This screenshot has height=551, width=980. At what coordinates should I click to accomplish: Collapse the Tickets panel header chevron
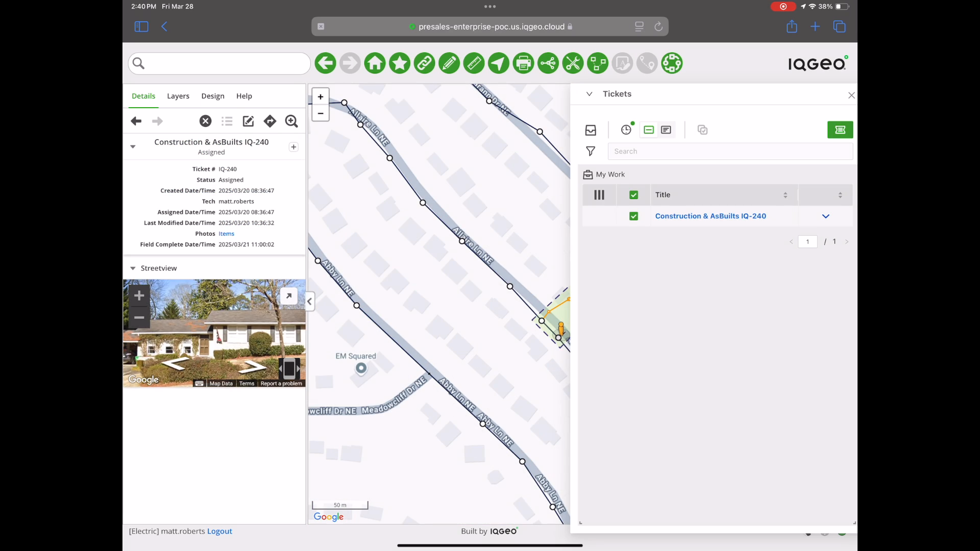[589, 94]
